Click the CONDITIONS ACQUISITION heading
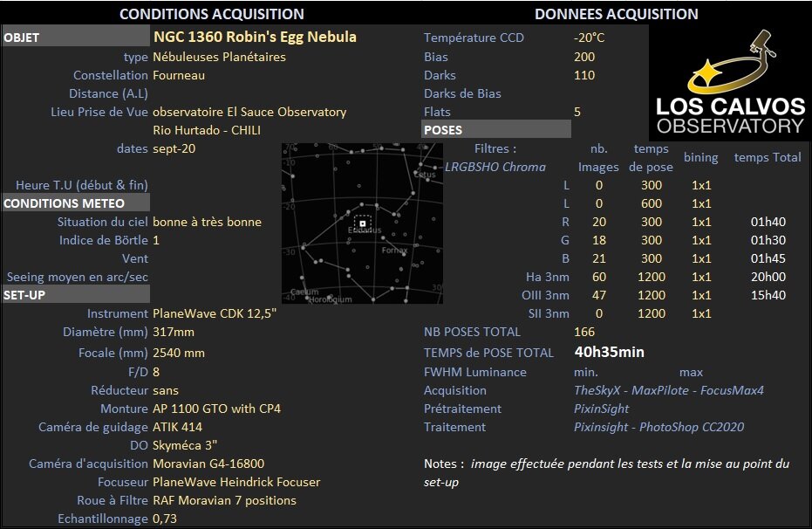This screenshot has height=529, width=812. 212,14
